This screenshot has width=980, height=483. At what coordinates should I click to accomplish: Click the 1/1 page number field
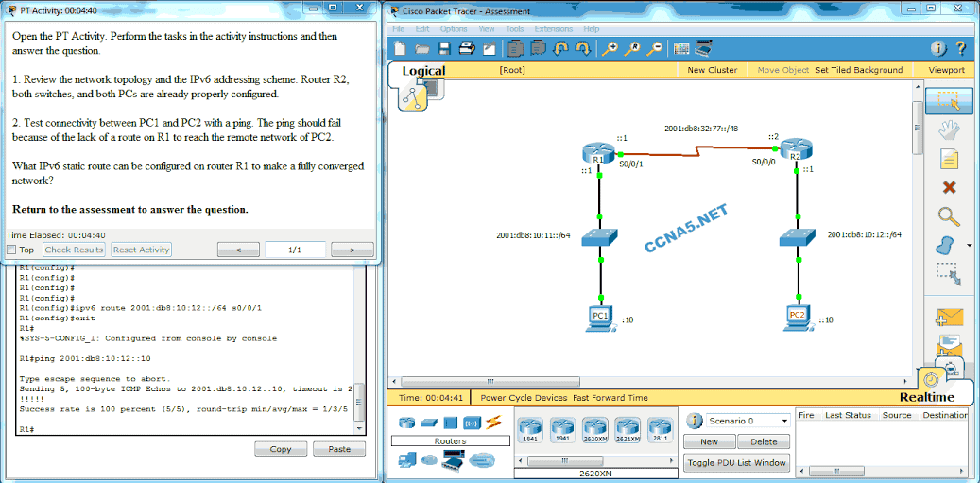tap(295, 250)
